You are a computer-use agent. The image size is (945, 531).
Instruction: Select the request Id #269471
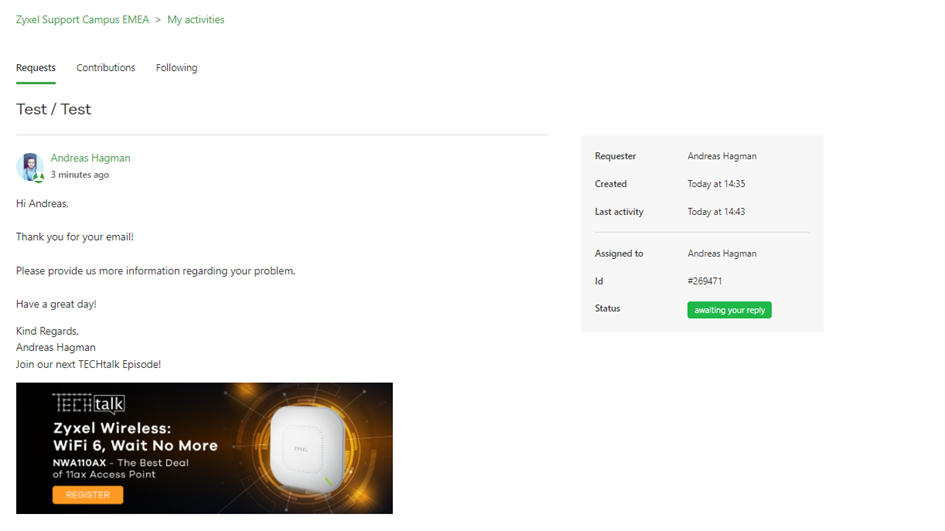(705, 281)
